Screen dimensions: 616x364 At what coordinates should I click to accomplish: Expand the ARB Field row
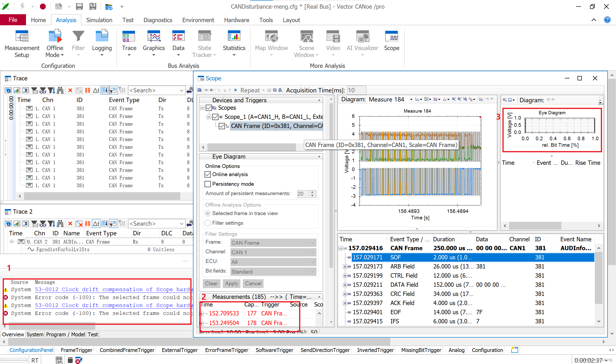[345, 267]
